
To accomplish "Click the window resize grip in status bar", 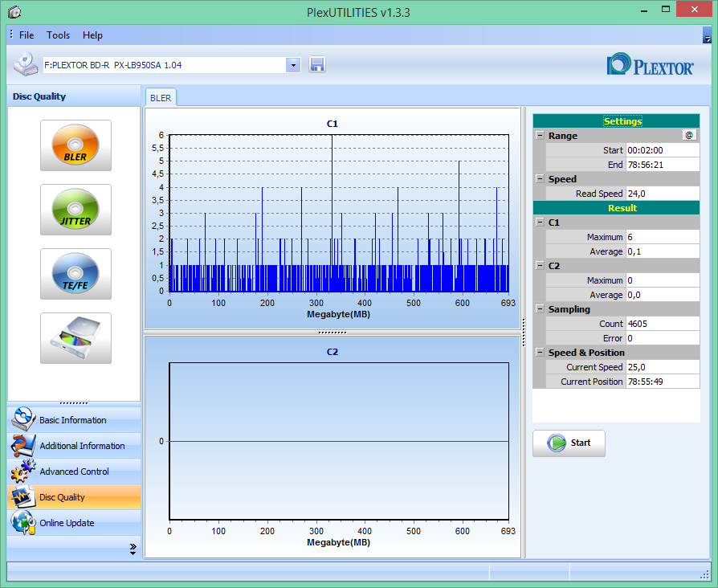I will (x=705, y=574).
